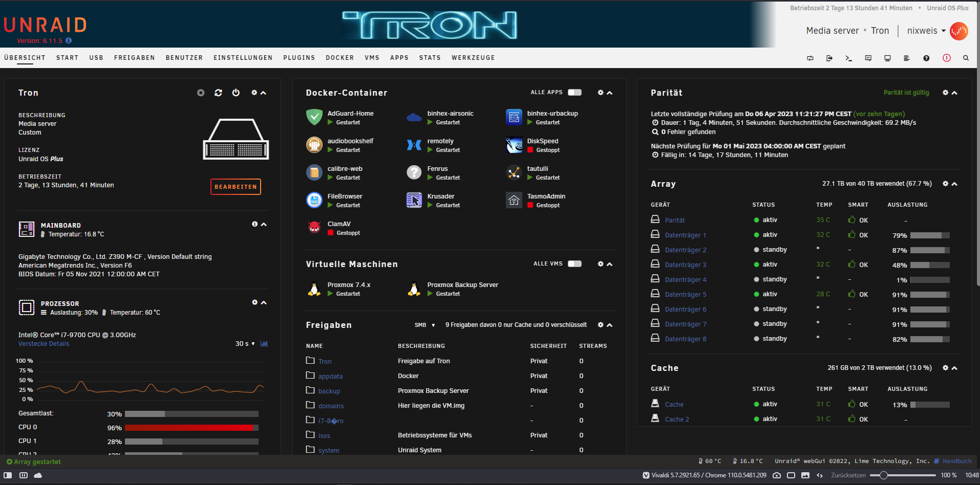980x485 pixels.
Task: Open the START menu tab
Action: click(67, 58)
